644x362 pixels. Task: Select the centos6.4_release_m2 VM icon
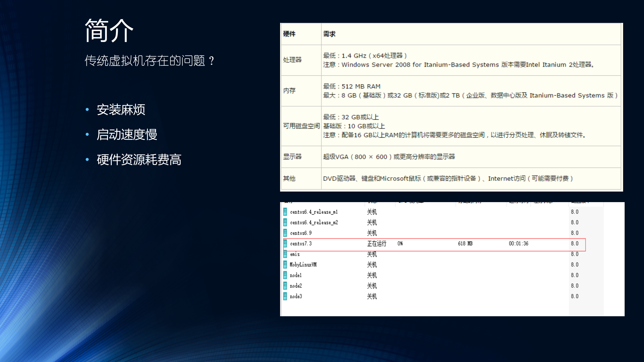click(286, 222)
